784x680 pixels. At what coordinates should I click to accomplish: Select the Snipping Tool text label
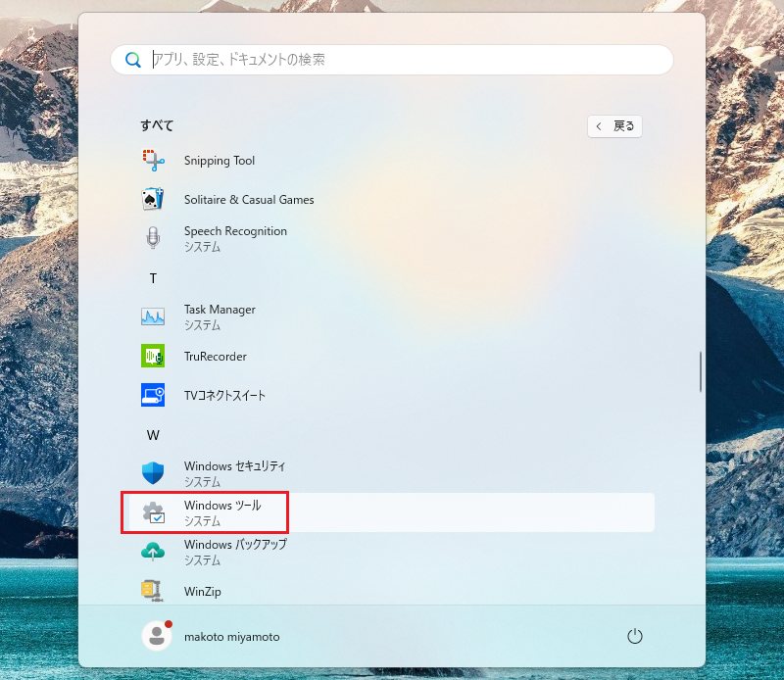[x=220, y=161]
